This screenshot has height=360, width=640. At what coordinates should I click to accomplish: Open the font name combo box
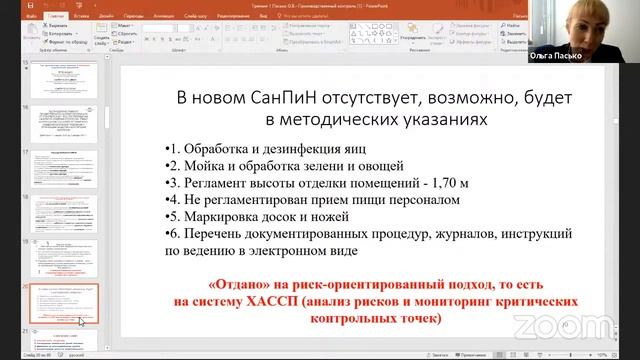(x=160, y=28)
